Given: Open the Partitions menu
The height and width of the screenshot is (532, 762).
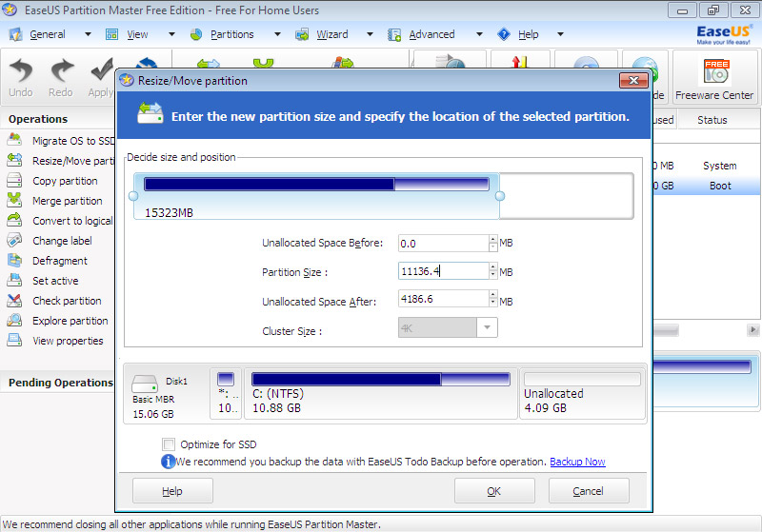Looking at the screenshot, I should [x=231, y=34].
